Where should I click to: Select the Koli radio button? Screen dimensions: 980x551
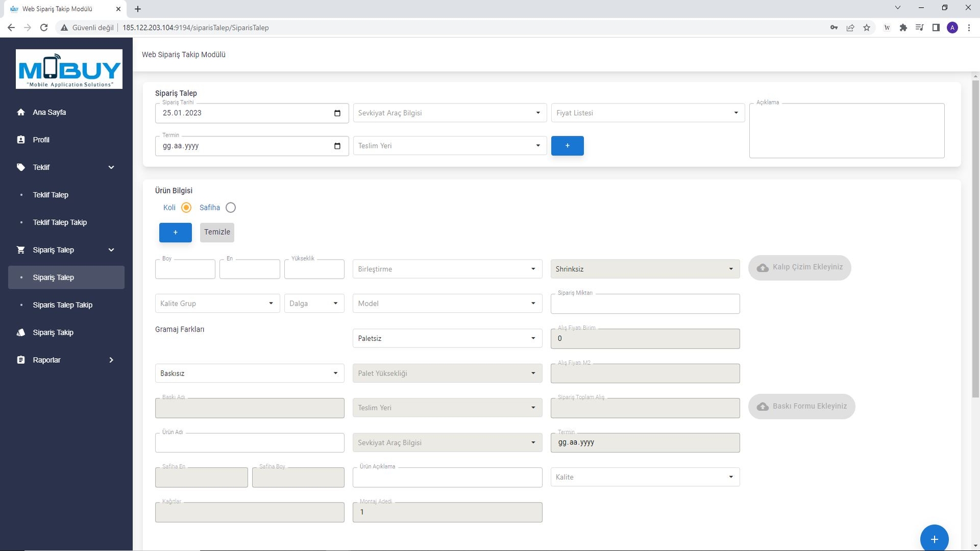[186, 208]
